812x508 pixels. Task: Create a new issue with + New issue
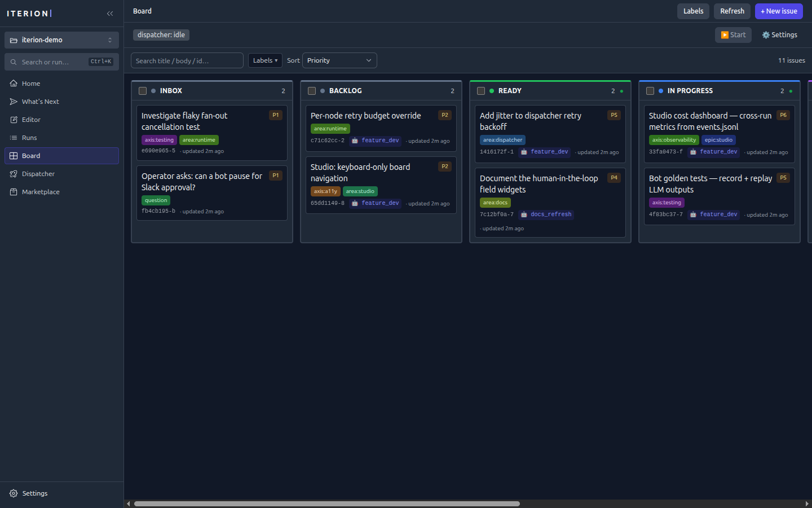779,11
